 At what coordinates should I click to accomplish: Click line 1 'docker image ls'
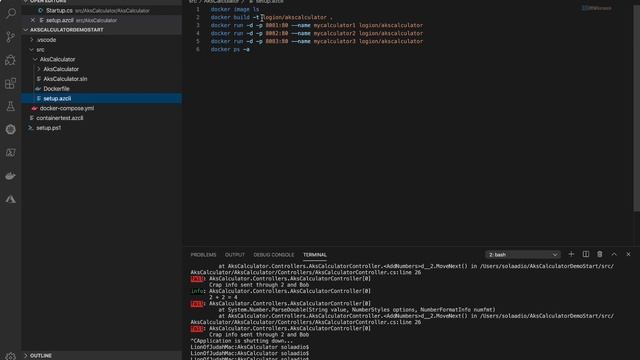click(x=235, y=9)
